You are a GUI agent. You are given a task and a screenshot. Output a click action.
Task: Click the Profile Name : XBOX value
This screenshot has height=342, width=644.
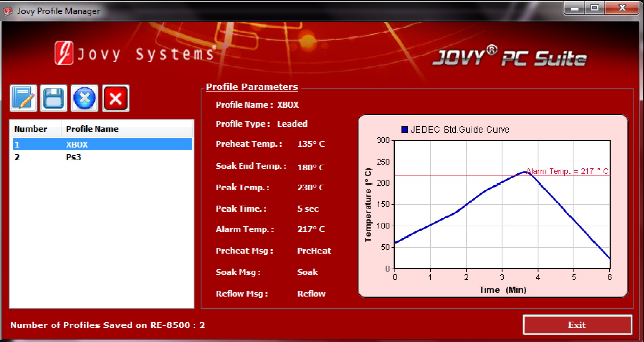click(x=288, y=105)
